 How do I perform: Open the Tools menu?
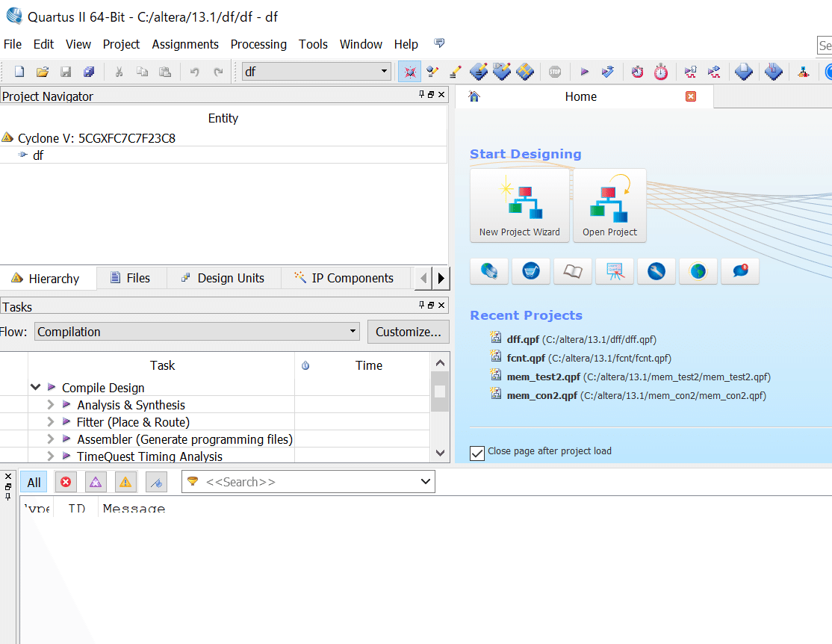313,44
